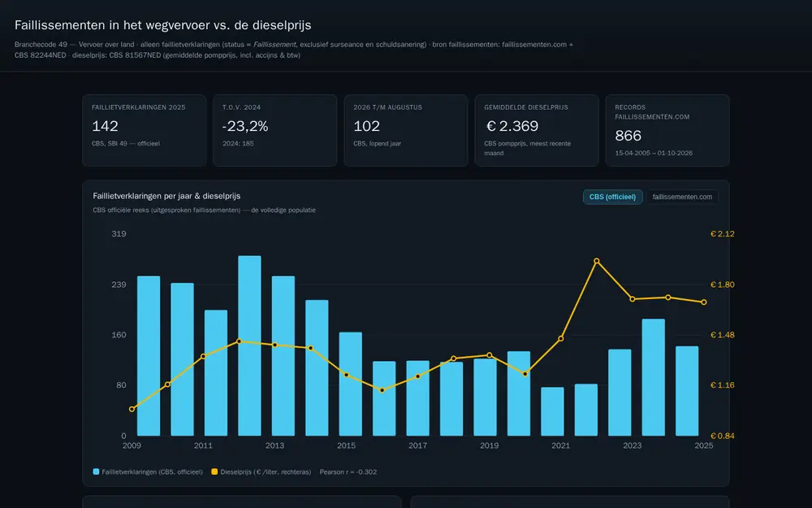
Task: Click the right axis label '€ 0.84'
Action: (x=723, y=436)
